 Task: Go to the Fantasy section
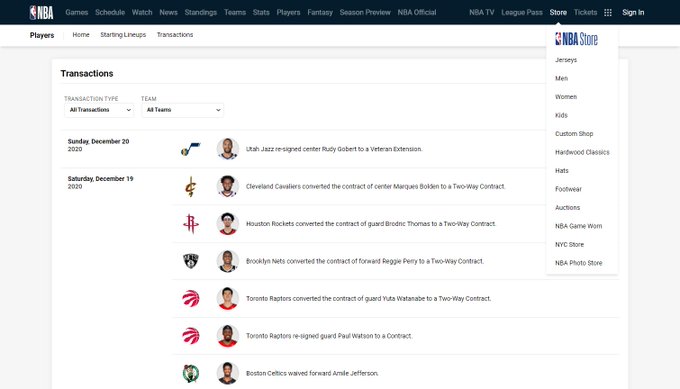320,13
